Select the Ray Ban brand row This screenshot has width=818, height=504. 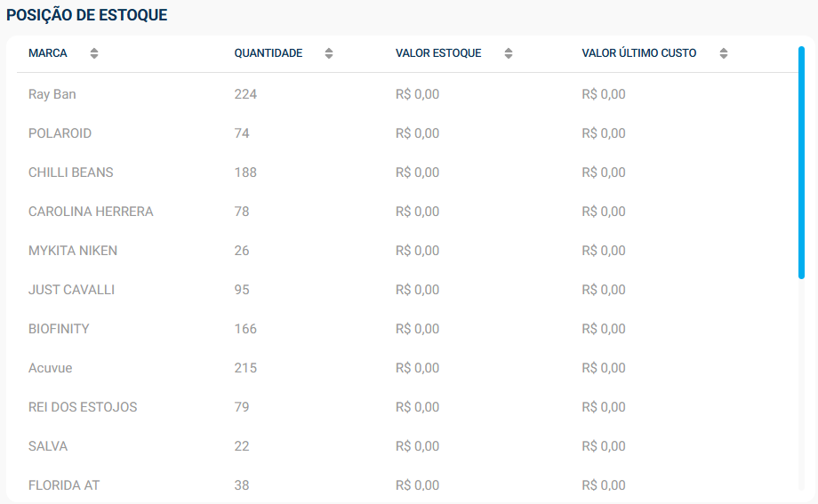click(x=52, y=94)
